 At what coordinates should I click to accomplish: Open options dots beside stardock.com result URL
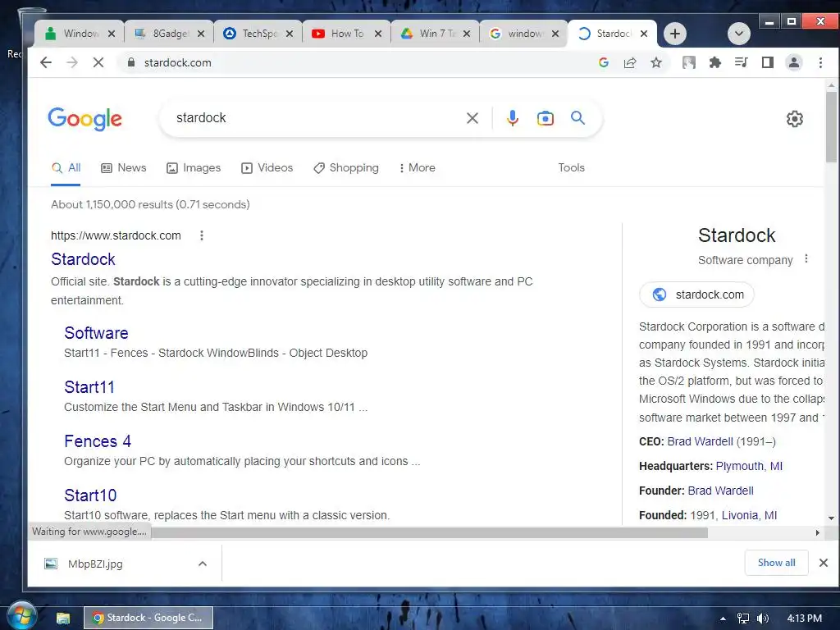point(202,235)
